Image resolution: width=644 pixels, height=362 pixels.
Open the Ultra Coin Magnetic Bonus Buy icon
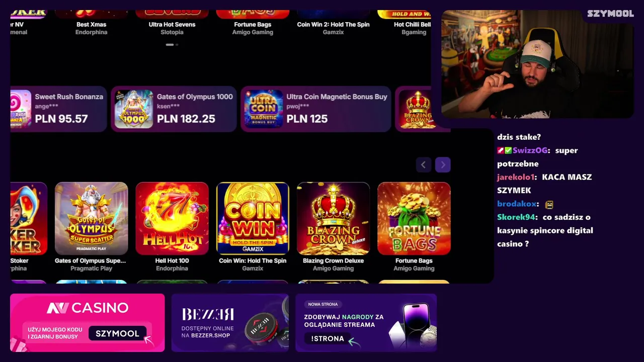coord(264,109)
